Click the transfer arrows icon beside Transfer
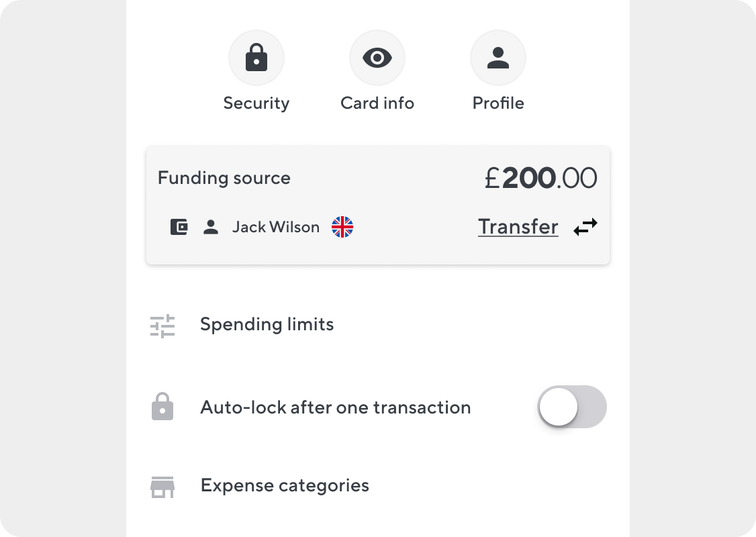756x537 pixels. tap(585, 227)
